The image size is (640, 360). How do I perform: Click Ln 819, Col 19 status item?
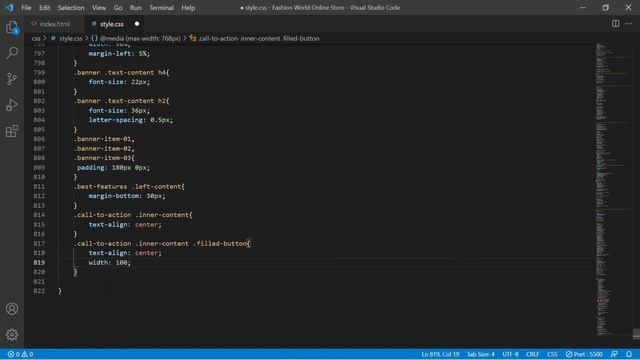tap(440, 354)
